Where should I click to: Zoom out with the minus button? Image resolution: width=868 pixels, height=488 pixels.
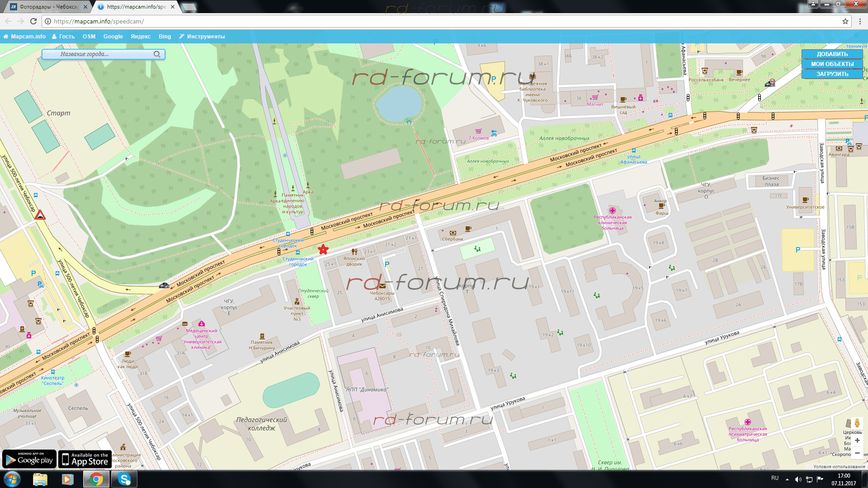coord(857,453)
